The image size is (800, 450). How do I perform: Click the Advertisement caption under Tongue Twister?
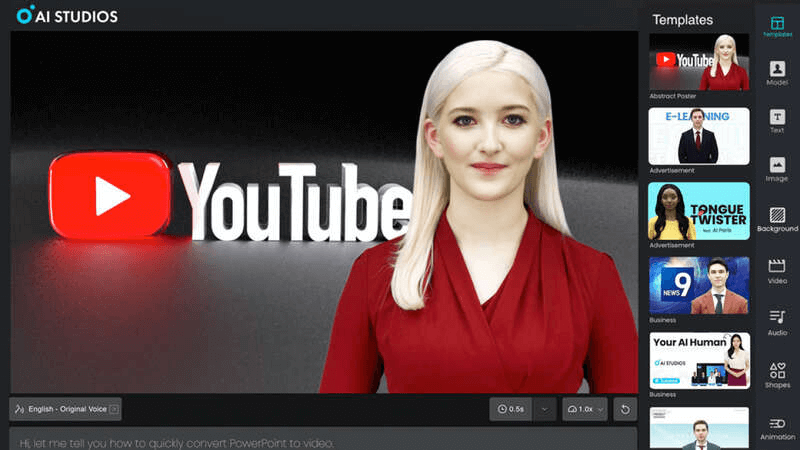coord(671,245)
